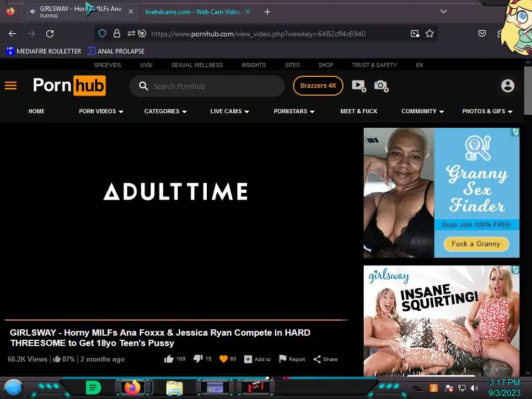Go to the HOME menu item
532x399 pixels.
pos(37,111)
